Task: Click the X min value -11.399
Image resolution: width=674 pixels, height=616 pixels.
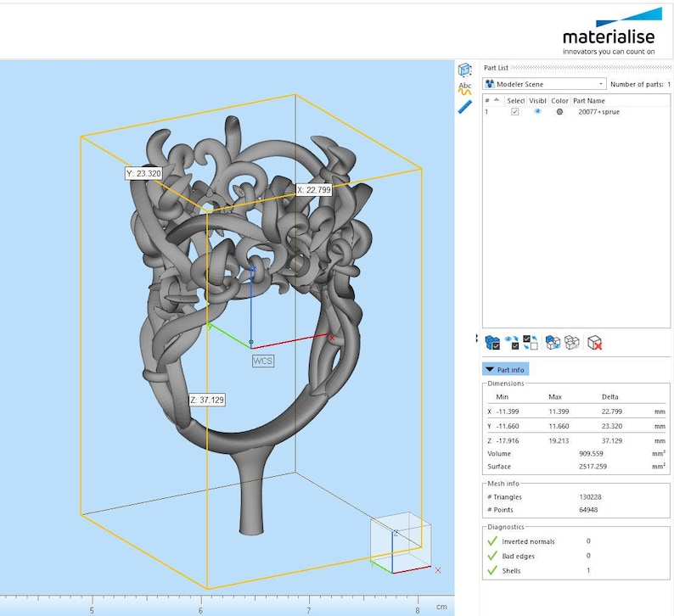Action: pos(508,412)
